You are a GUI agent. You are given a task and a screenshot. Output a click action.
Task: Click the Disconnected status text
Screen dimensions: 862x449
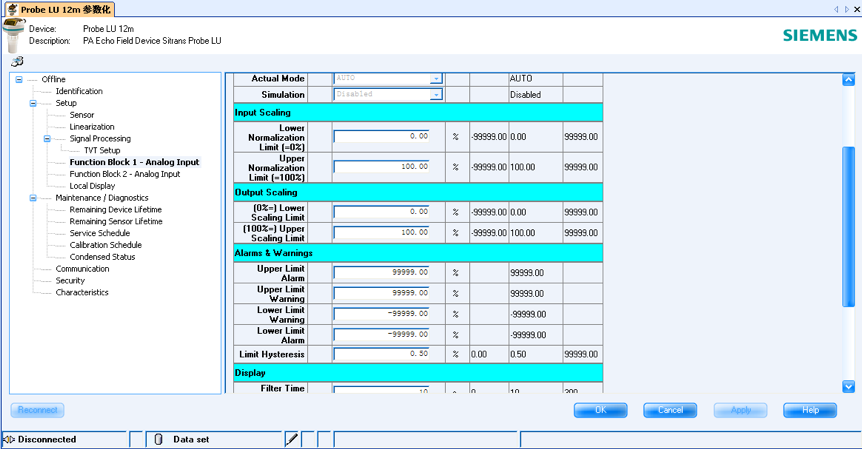coord(47,439)
